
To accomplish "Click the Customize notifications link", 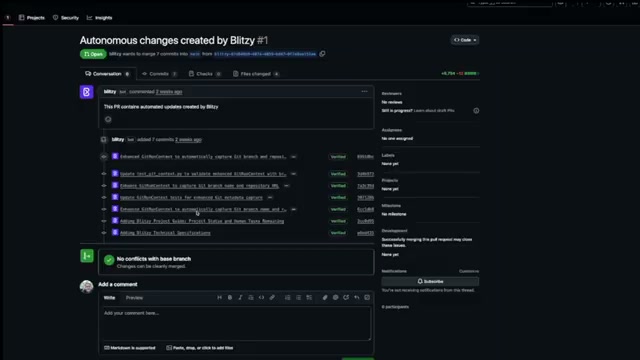I will pos(469,271).
